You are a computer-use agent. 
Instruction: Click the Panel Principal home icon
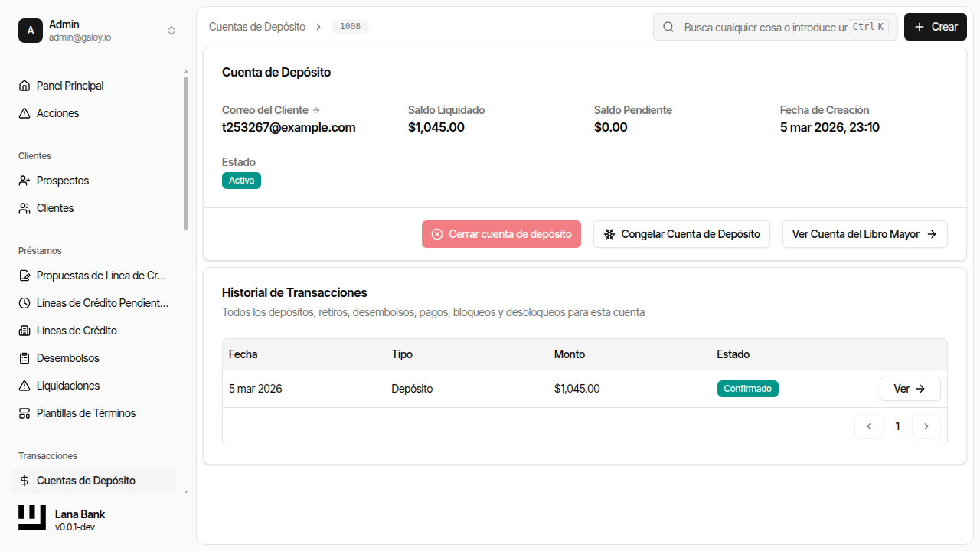point(24,86)
